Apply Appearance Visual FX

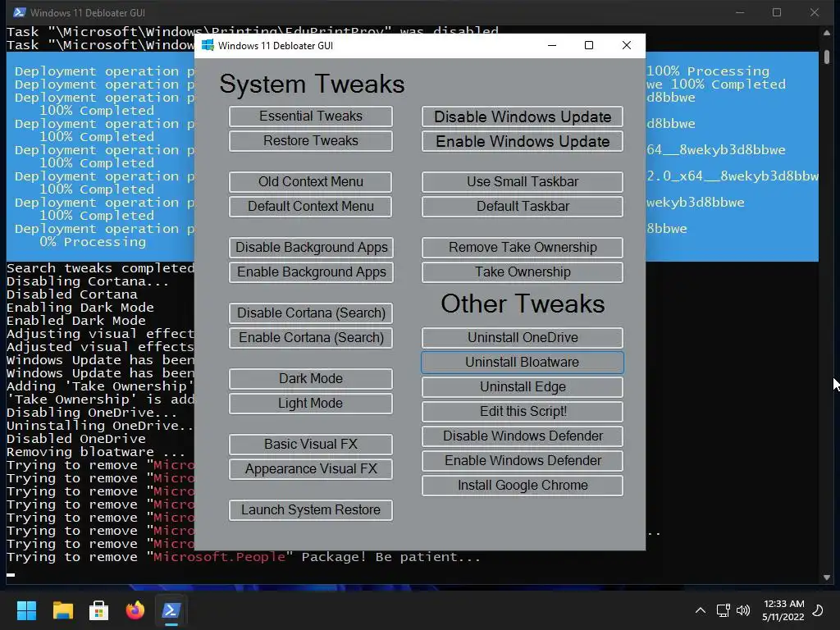pos(311,468)
